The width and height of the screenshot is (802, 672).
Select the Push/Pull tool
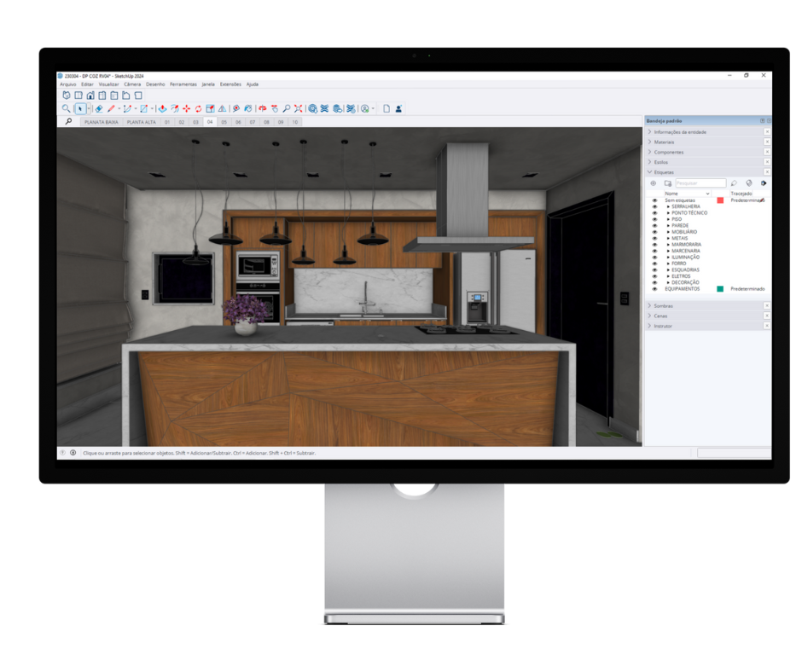coord(162,109)
